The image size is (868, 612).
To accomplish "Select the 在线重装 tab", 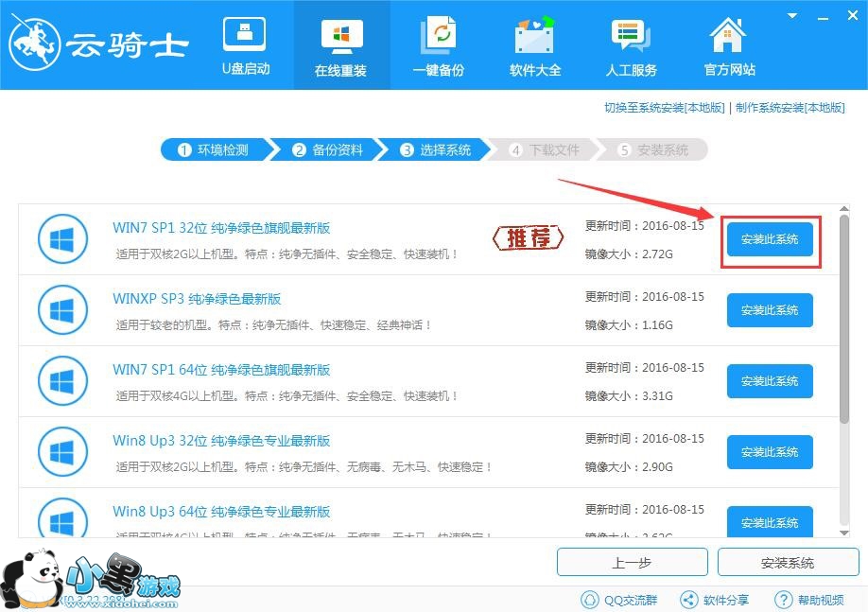I will [341, 46].
